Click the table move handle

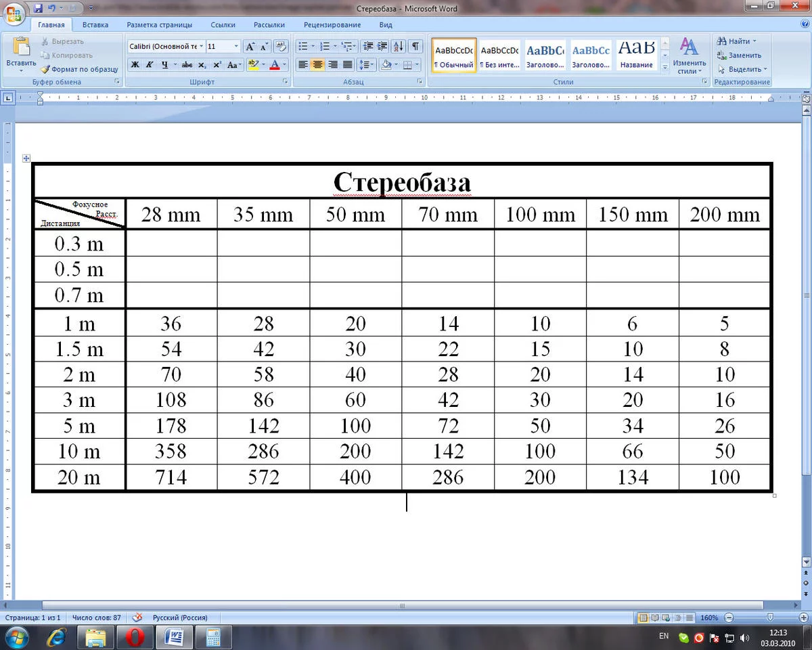26,158
